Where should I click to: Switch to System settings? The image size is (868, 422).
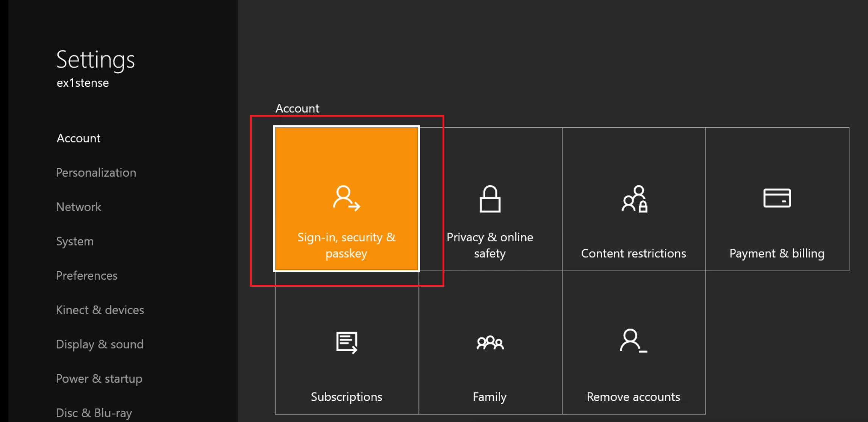click(x=75, y=241)
